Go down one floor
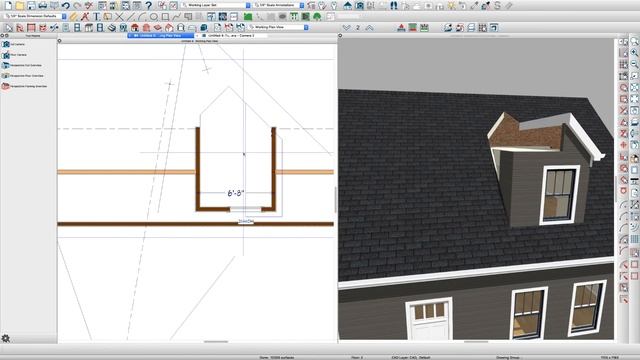 coord(347,28)
